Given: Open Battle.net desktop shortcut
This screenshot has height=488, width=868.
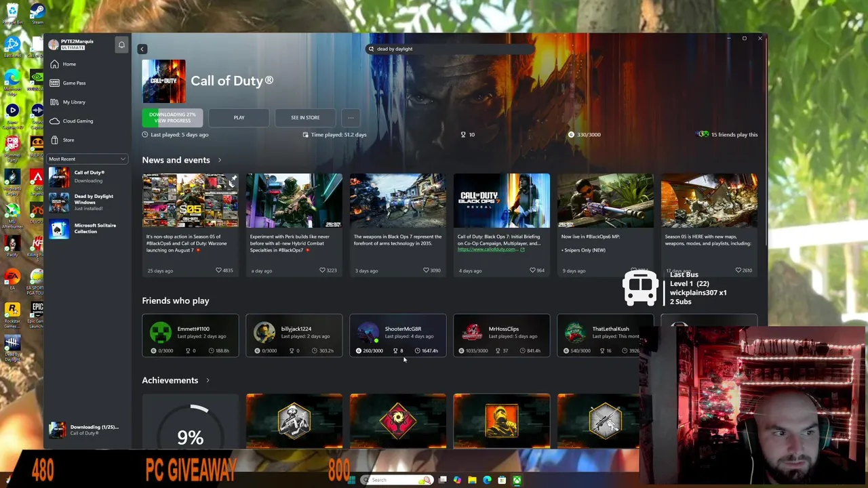Looking at the screenshot, I should pos(12,47).
